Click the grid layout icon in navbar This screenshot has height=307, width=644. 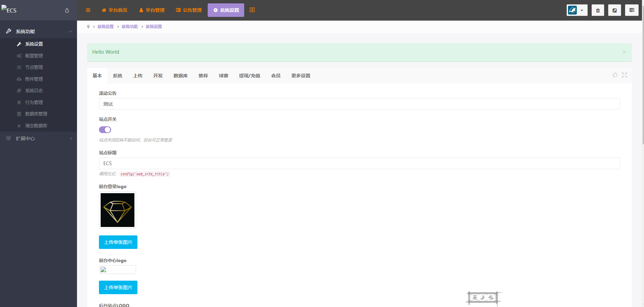pos(252,10)
